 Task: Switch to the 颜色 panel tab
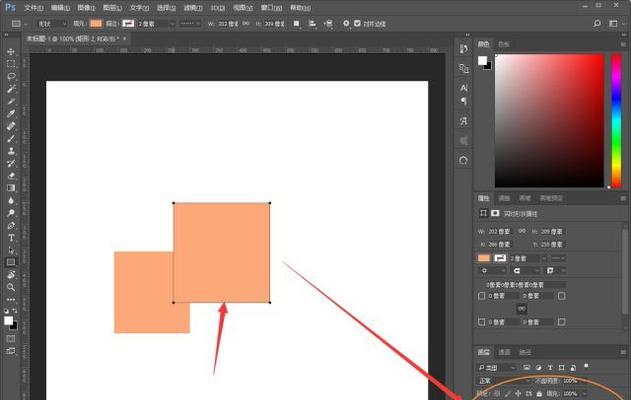[483, 44]
